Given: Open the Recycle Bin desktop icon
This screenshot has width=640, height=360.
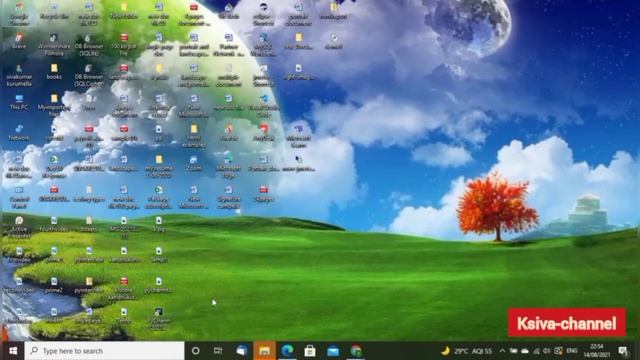Looking at the screenshot, I should click(x=54, y=11).
